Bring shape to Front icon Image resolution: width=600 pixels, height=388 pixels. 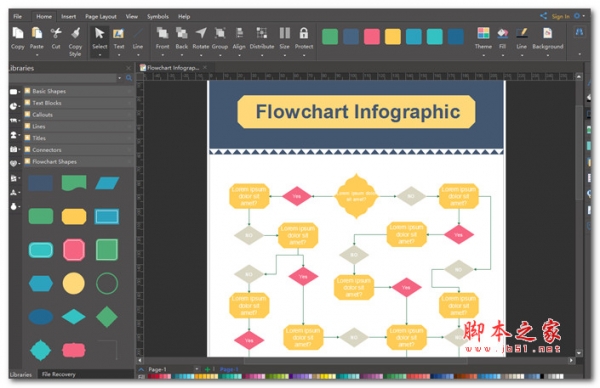click(162, 33)
